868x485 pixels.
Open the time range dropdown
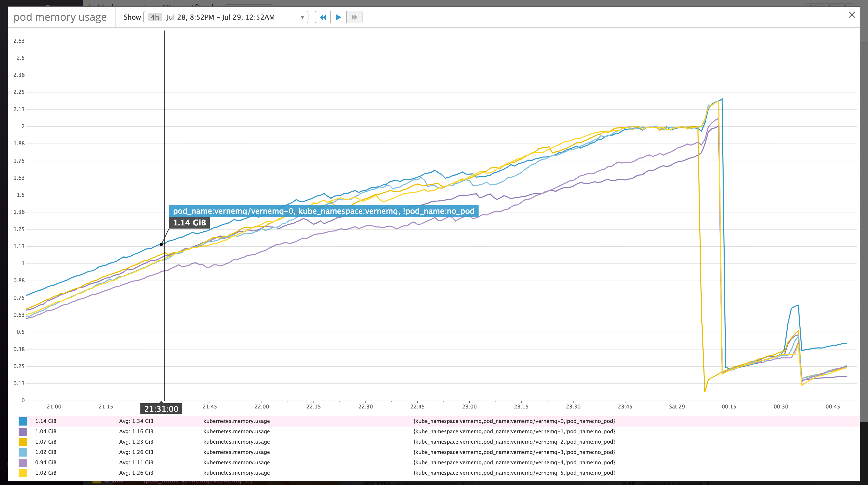pyautogui.click(x=226, y=17)
